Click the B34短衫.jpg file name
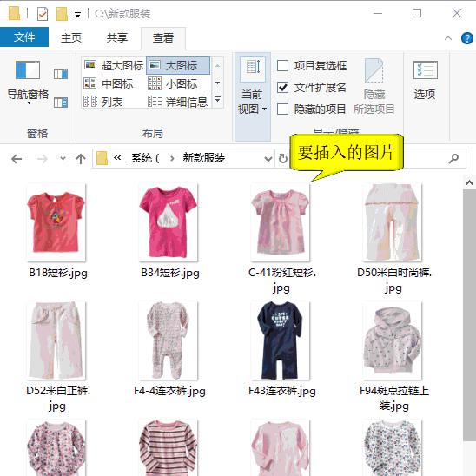 (x=170, y=273)
